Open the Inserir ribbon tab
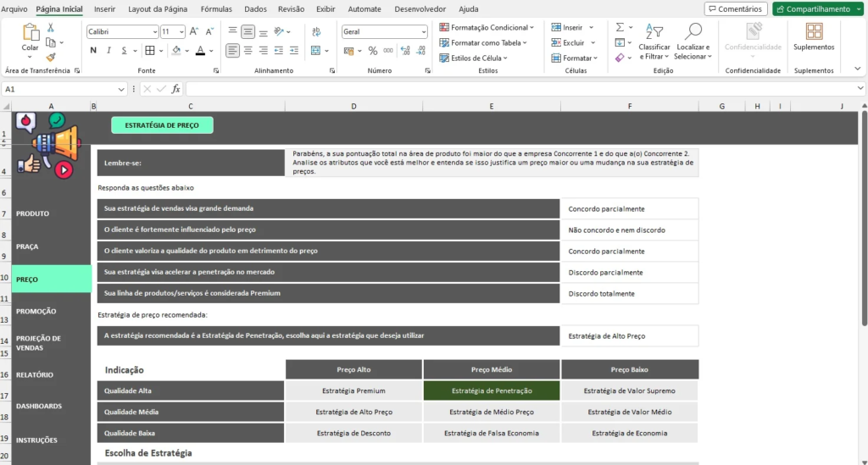This screenshot has height=465, width=868. click(x=105, y=8)
